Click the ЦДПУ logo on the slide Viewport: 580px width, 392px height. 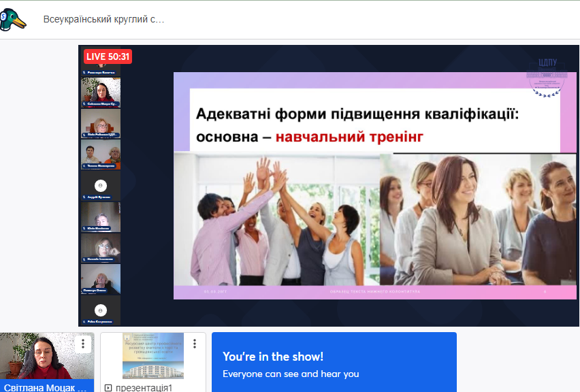click(x=547, y=77)
